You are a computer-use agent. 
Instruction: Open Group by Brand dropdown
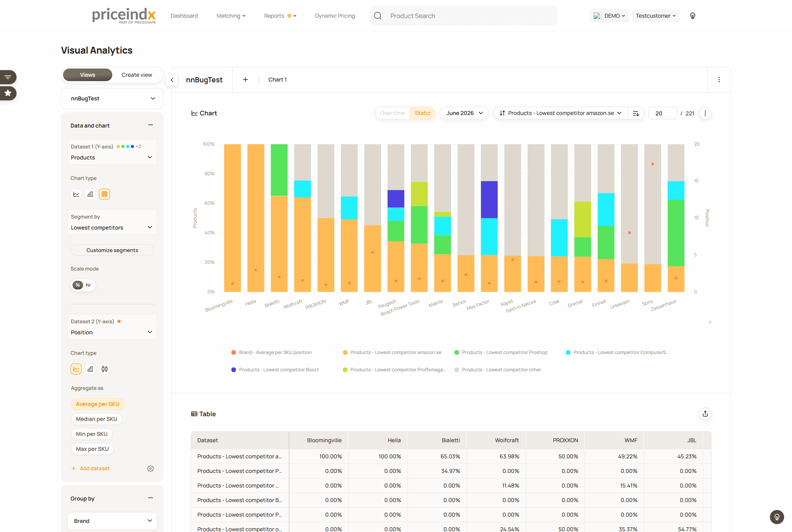[112, 521]
